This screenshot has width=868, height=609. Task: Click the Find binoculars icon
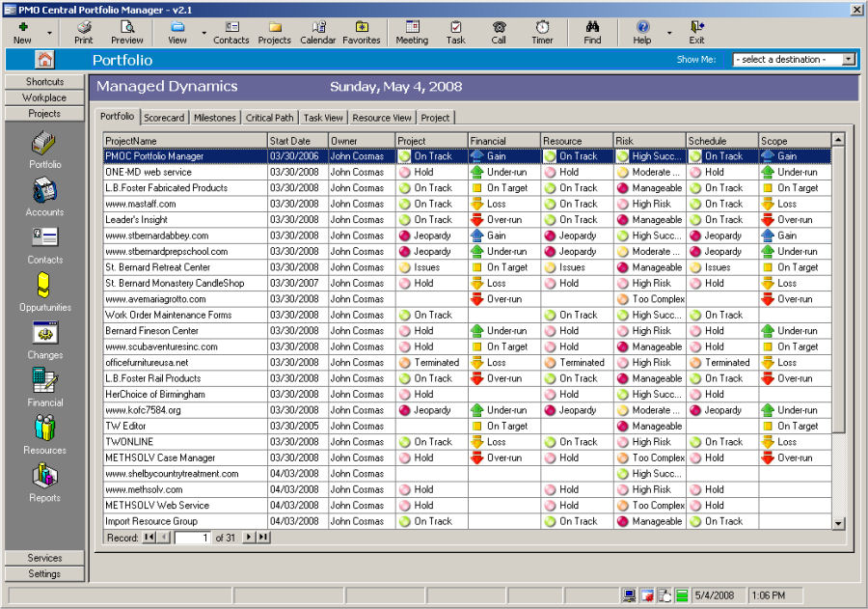[x=592, y=33]
